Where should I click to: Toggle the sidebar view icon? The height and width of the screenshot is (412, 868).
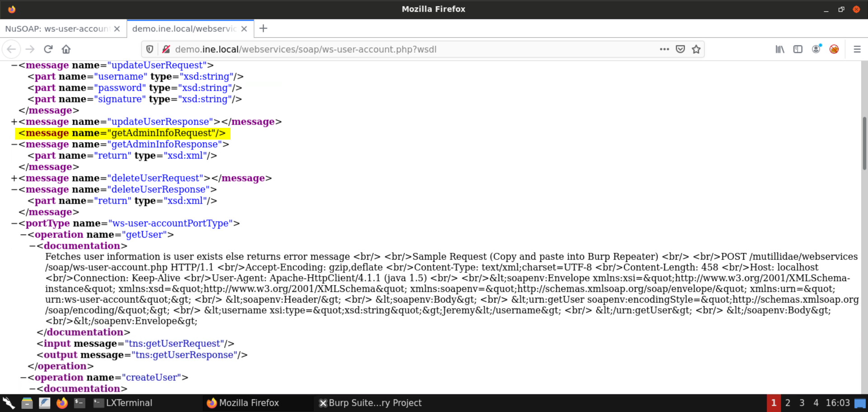coord(798,49)
